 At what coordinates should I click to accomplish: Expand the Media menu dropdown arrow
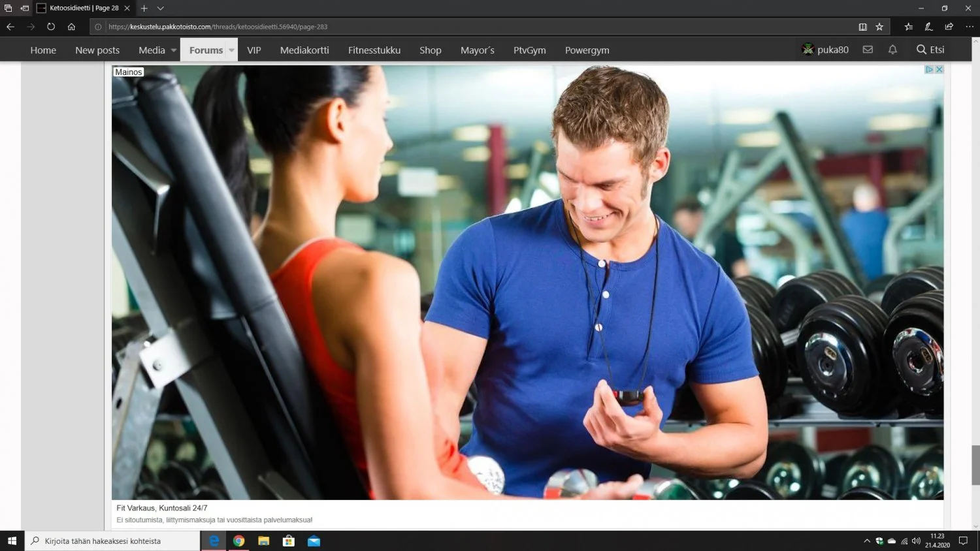pos(174,50)
